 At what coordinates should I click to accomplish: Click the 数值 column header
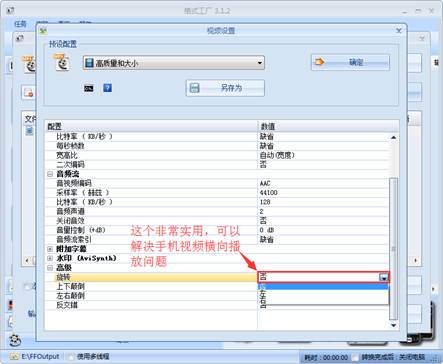click(x=328, y=127)
